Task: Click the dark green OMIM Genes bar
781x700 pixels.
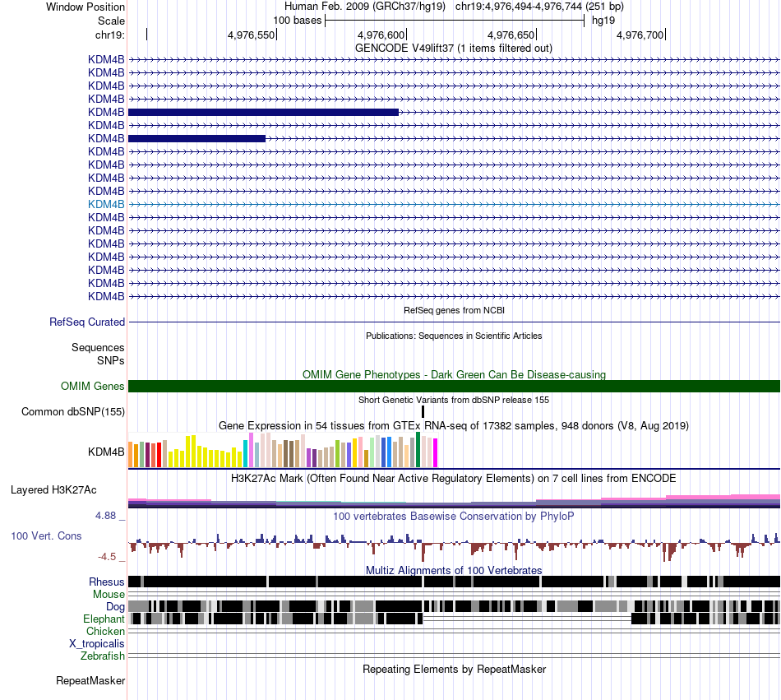Action: [x=454, y=386]
